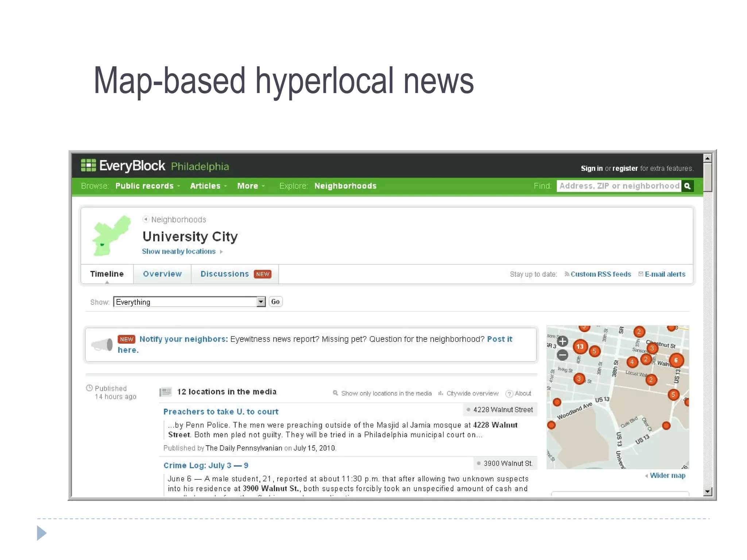
Task: Click the question mark About icon
Action: 509,394
